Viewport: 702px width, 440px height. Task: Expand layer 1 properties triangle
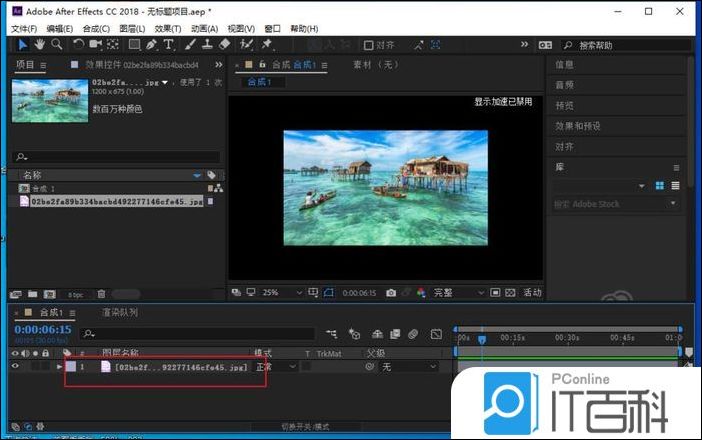click(x=59, y=367)
